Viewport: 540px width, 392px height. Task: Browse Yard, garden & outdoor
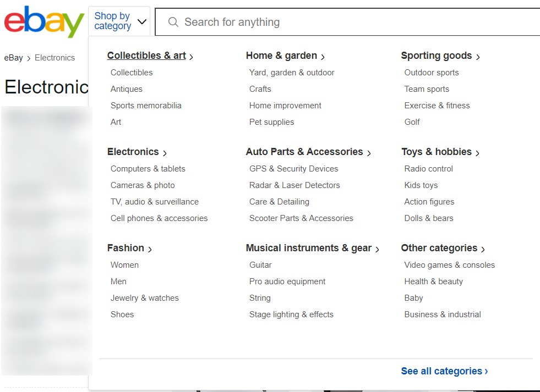click(292, 73)
